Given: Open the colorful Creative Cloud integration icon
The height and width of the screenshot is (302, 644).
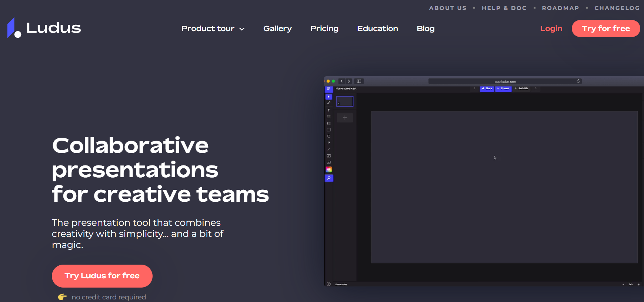Looking at the screenshot, I should click(x=329, y=170).
